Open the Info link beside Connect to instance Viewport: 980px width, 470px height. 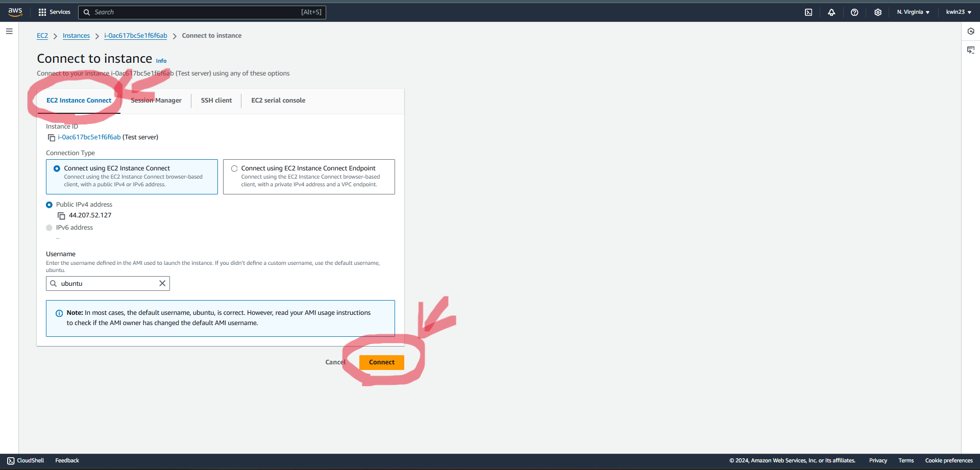[161, 61]
